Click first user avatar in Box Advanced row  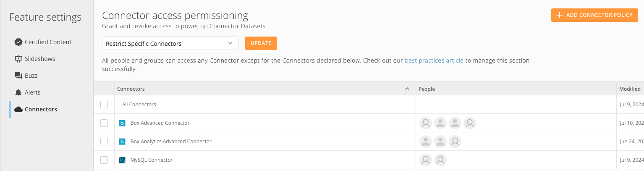426,123
